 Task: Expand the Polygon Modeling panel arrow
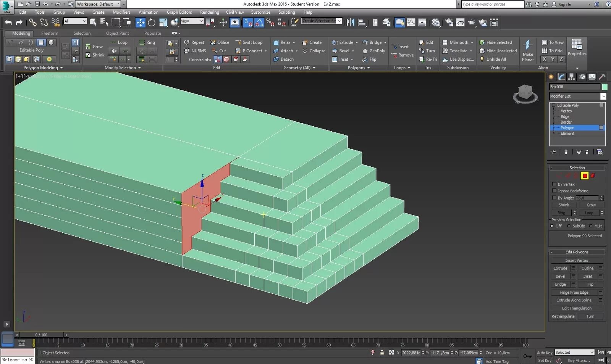coord(61,68)
